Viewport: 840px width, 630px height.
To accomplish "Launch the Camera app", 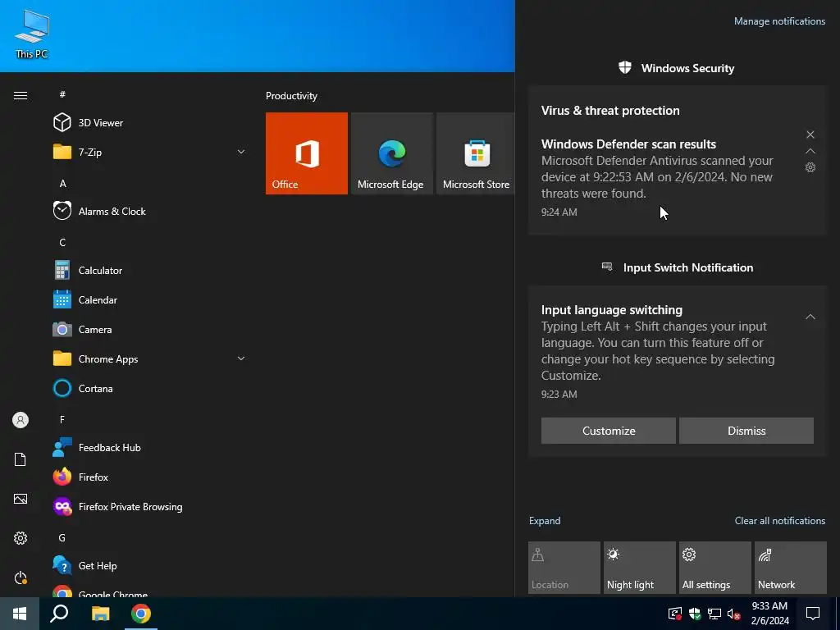I will (150, 330).
